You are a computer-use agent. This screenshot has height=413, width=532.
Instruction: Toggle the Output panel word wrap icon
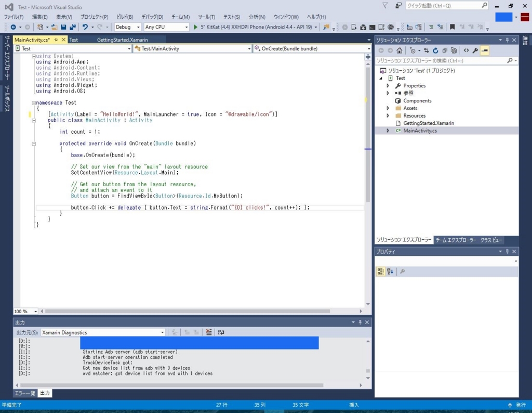pyautogui.click(x=221, y=332)
